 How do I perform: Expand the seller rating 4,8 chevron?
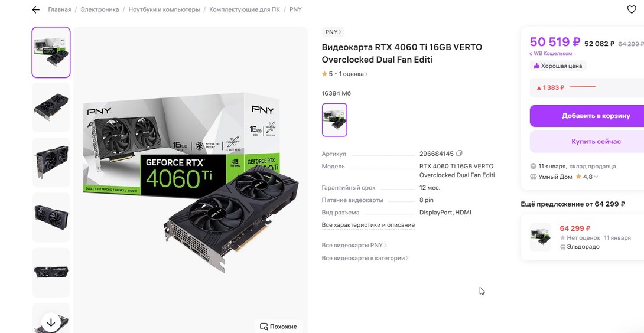point(596,177)
